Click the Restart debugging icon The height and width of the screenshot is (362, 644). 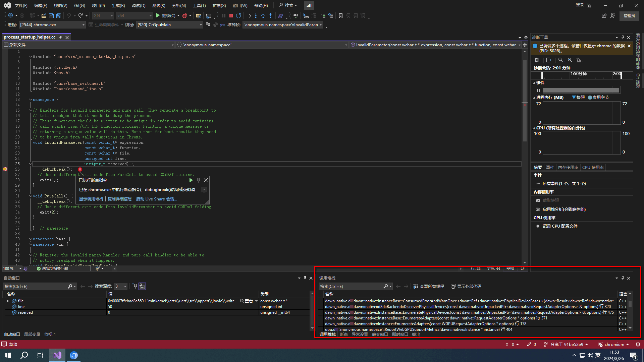click(x=238, y=16)
